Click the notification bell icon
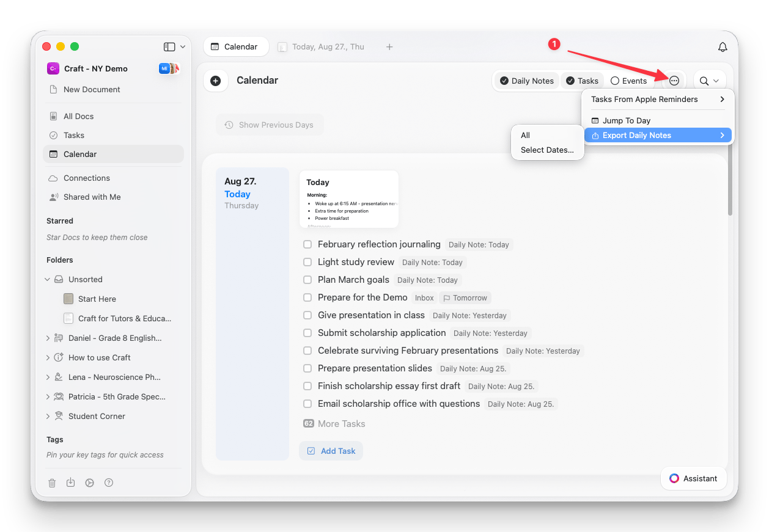This screenshot has height=532, width=769. click(x=723, y=47)
